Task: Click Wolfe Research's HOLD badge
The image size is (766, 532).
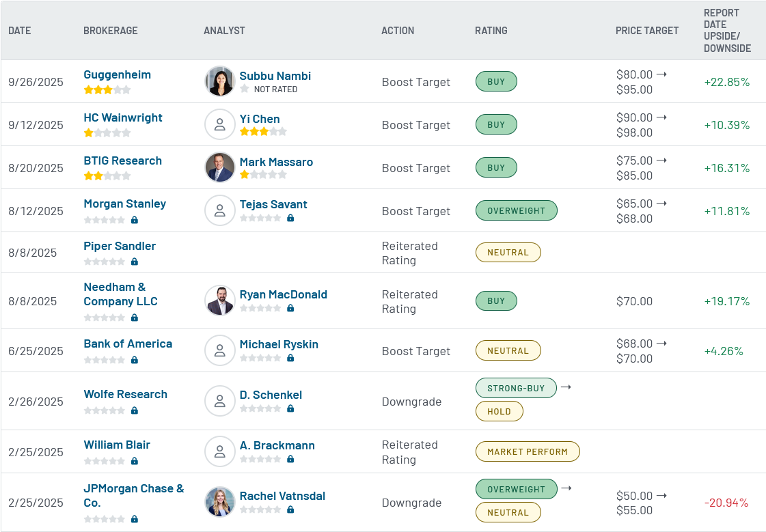Action: [x=500, y=411]
